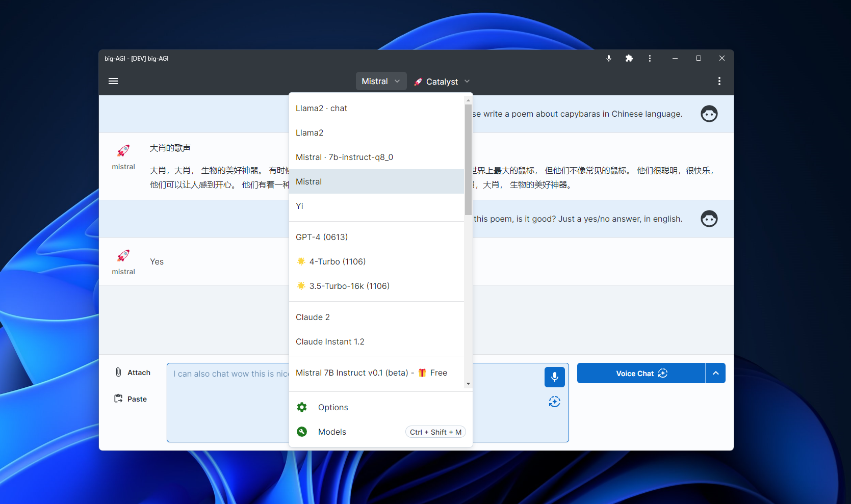Click the Attach button

point(132,373)
